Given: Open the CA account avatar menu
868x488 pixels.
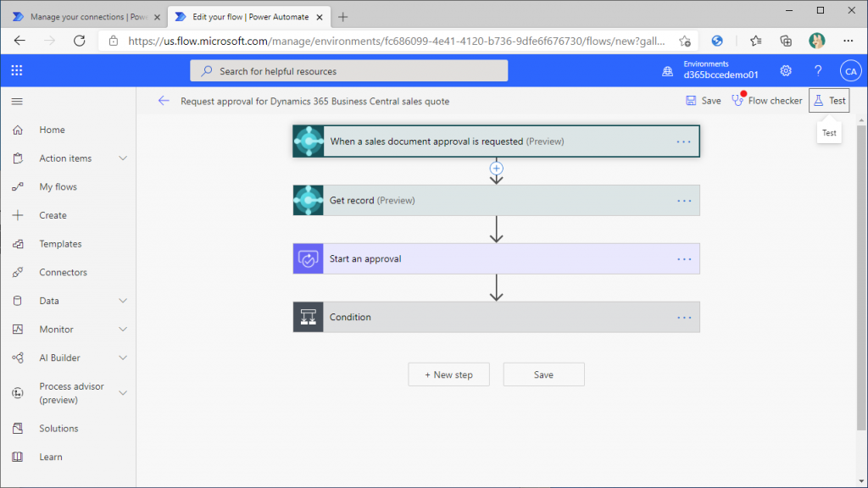Looking at the screenshot, I should coord(850,71).
